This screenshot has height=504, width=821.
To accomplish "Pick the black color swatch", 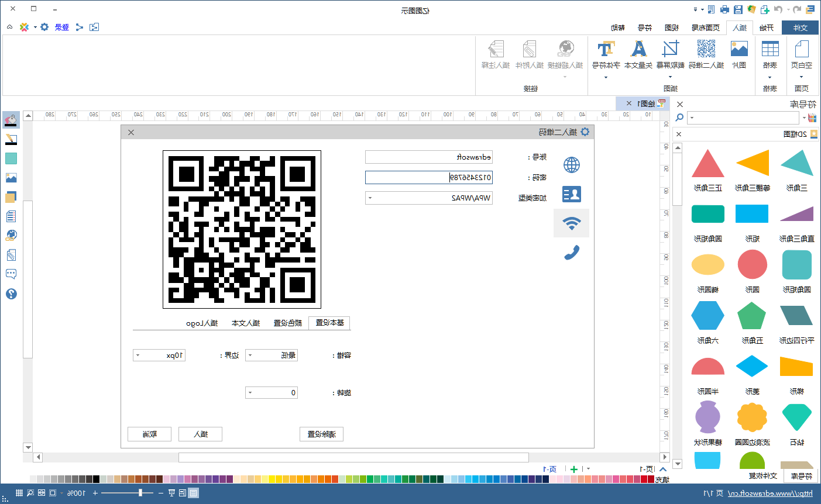I will (96, 479).
